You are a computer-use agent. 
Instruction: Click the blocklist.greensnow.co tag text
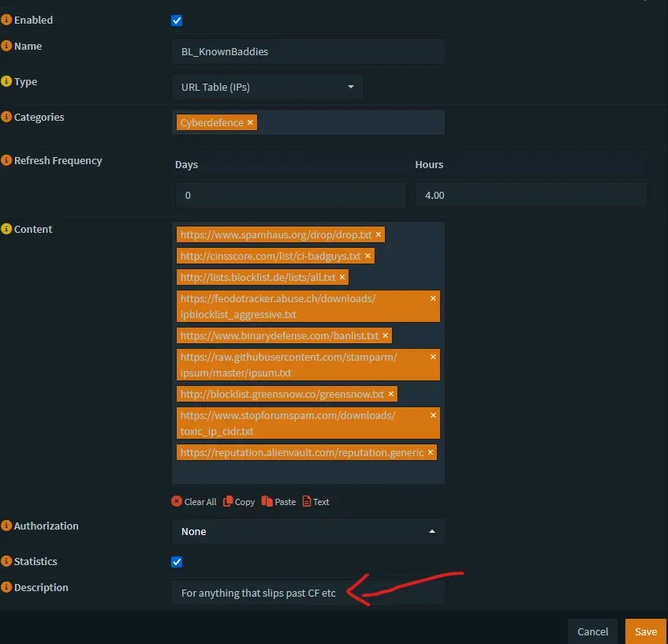pos(282,394)
